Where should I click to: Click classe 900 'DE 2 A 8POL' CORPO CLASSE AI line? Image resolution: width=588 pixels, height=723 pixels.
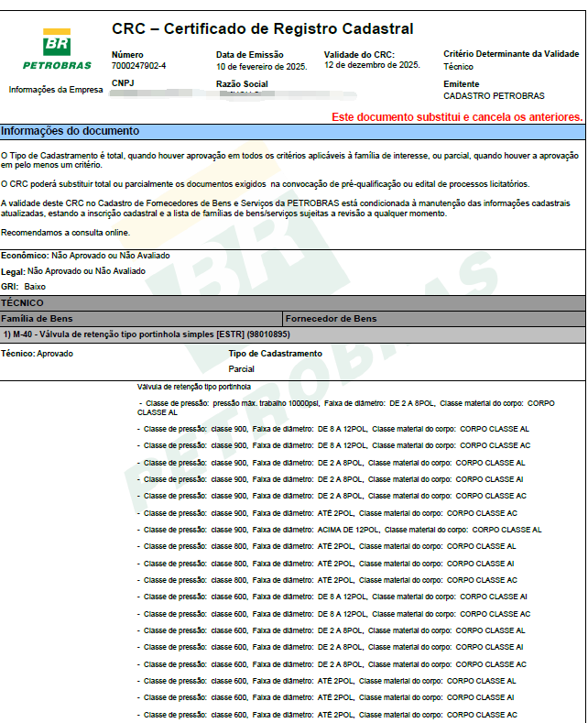click(331, 479)
